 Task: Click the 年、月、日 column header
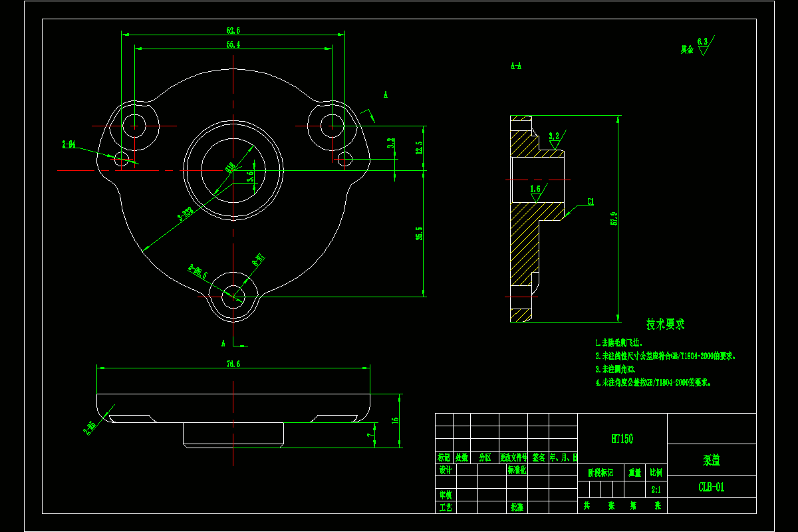pyautogui.click(x=563, y=458)
